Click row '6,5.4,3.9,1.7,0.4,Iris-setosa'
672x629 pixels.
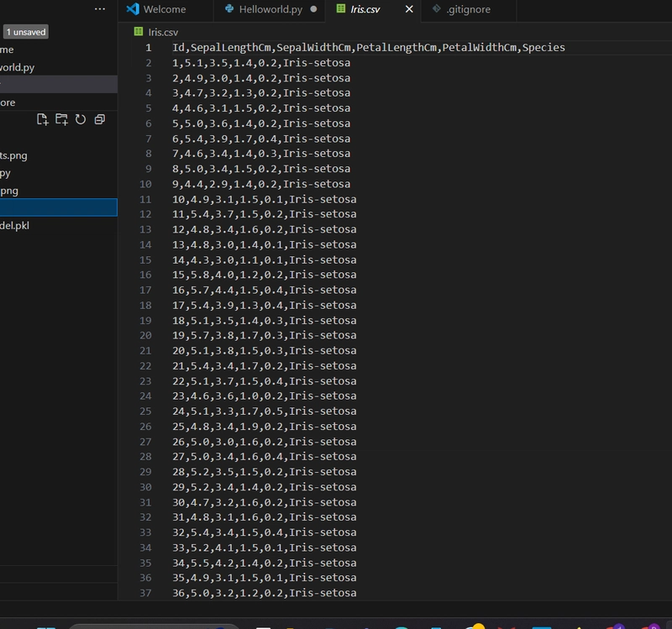tap(261, 139)
